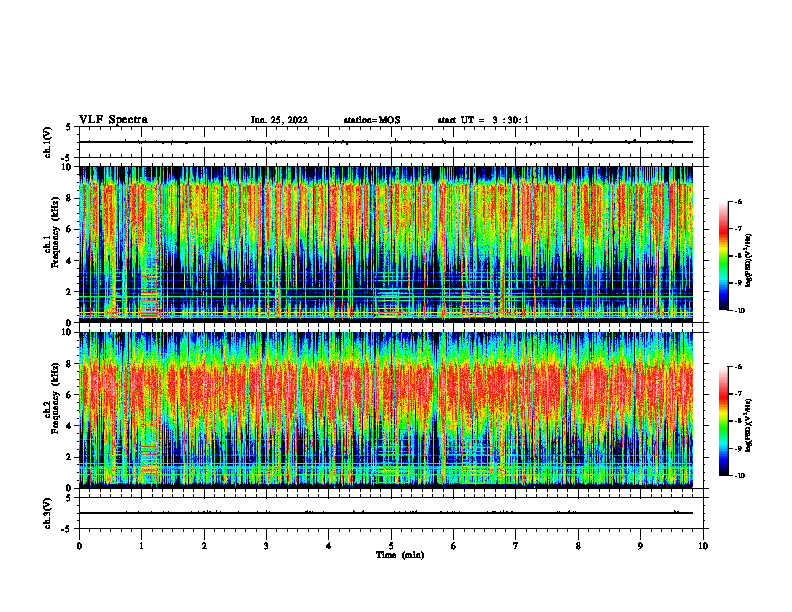Viewport: 792px width, 612px height.
Task: Click the "ch.1(V)" axis label
Action: pyautogui.click(x=47, y=142)
